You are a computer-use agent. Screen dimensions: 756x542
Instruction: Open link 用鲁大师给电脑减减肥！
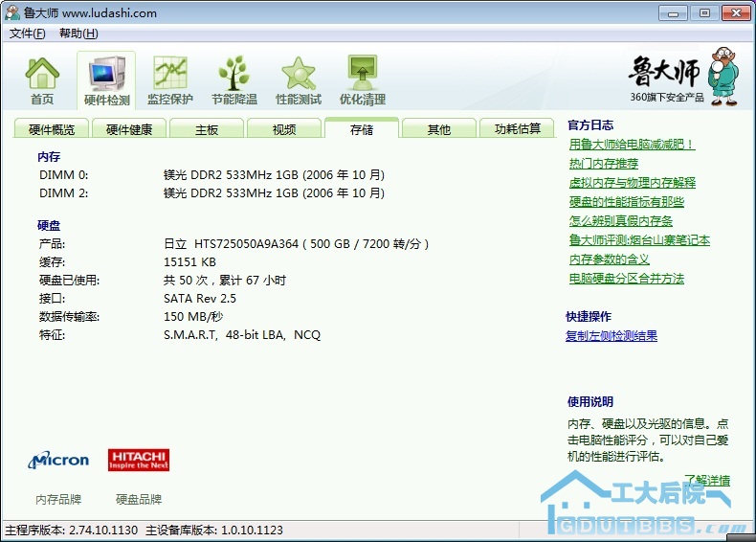click(x=632, y=144)
